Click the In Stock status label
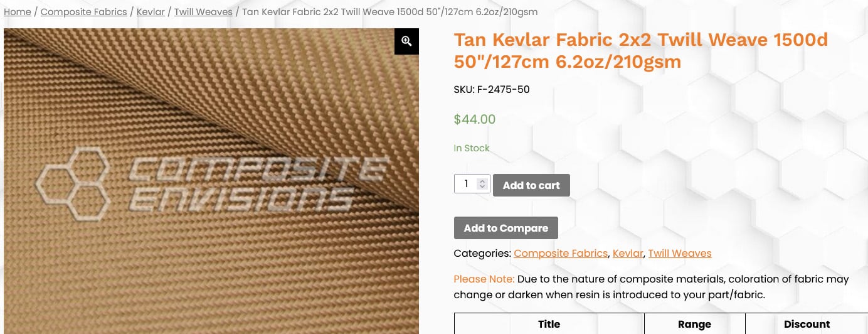This screenshot has height=334, width=868. coord(472,148)
